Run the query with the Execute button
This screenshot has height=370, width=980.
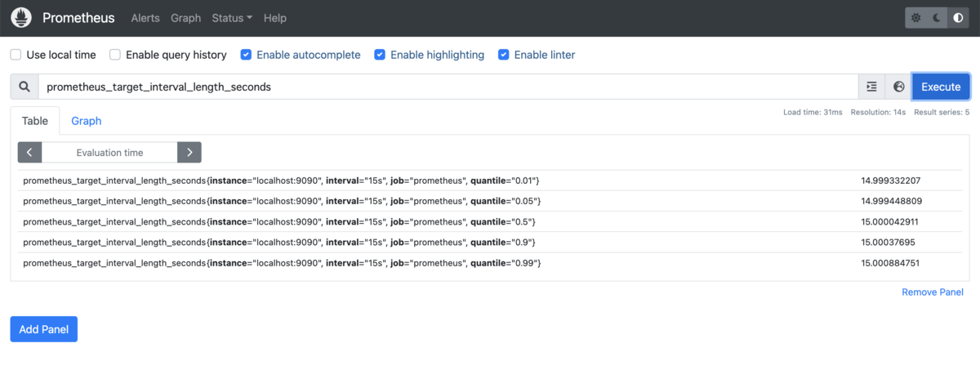pos(941,87)
